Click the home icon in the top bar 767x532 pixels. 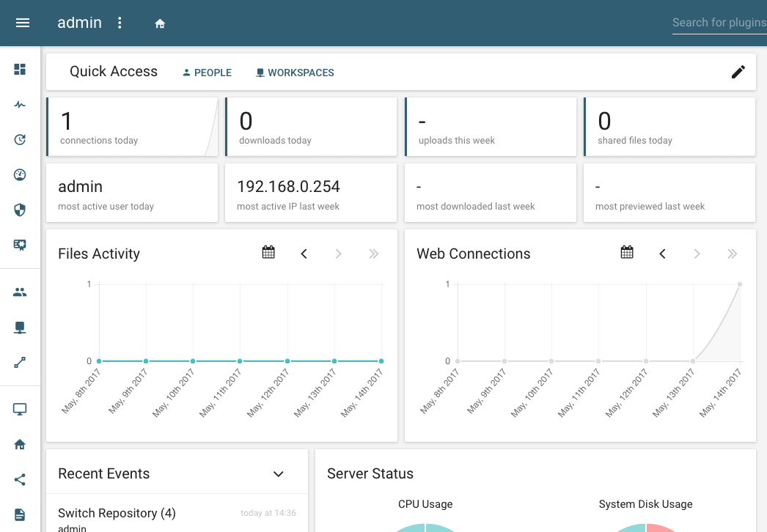click(160, 23)
